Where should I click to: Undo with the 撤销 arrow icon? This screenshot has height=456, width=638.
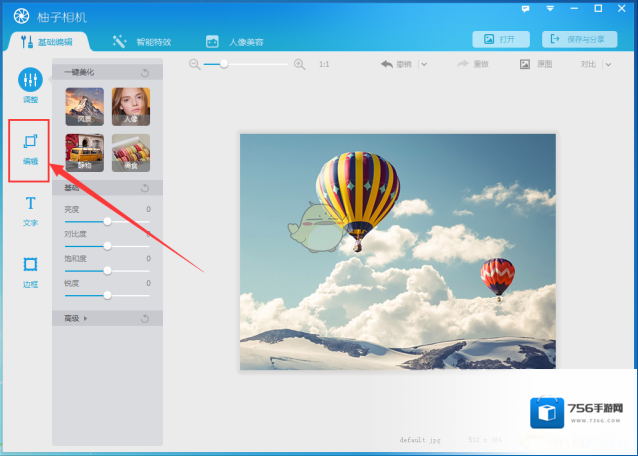coord(387,64)
